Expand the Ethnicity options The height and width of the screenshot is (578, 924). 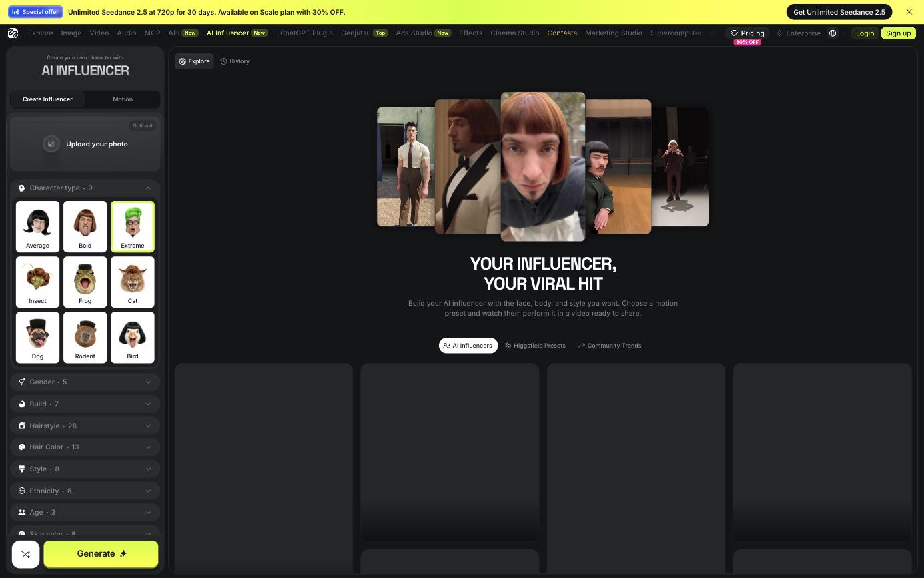click(x=85, y=491)
